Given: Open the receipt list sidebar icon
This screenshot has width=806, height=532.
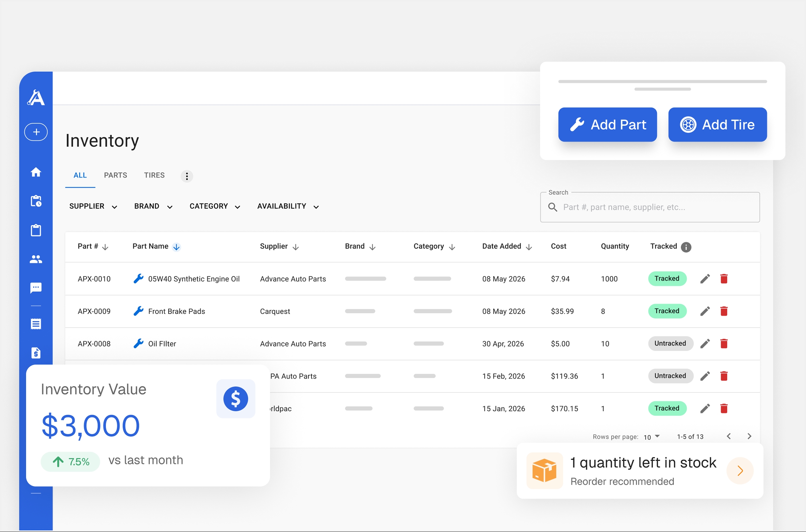Looking at the screenshot, I should [36, 324].
